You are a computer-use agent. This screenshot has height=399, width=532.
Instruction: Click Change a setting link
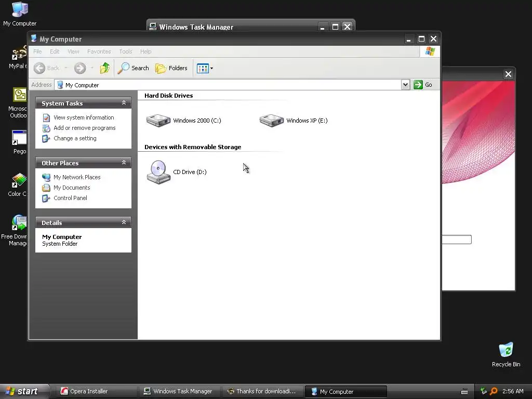point(75,138)
